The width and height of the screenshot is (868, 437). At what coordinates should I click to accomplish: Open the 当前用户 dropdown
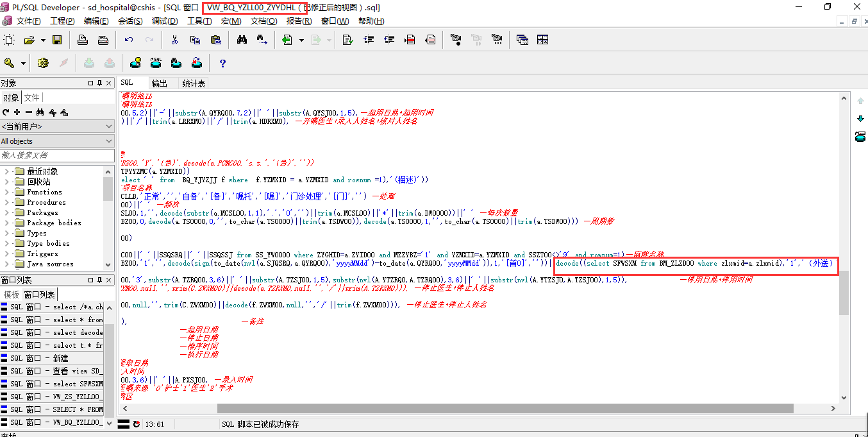[108, 127]
